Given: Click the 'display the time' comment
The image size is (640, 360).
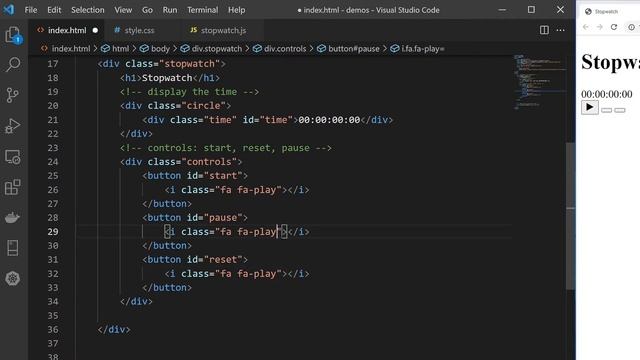Looking at the screenshot, I should pos(189,92).
